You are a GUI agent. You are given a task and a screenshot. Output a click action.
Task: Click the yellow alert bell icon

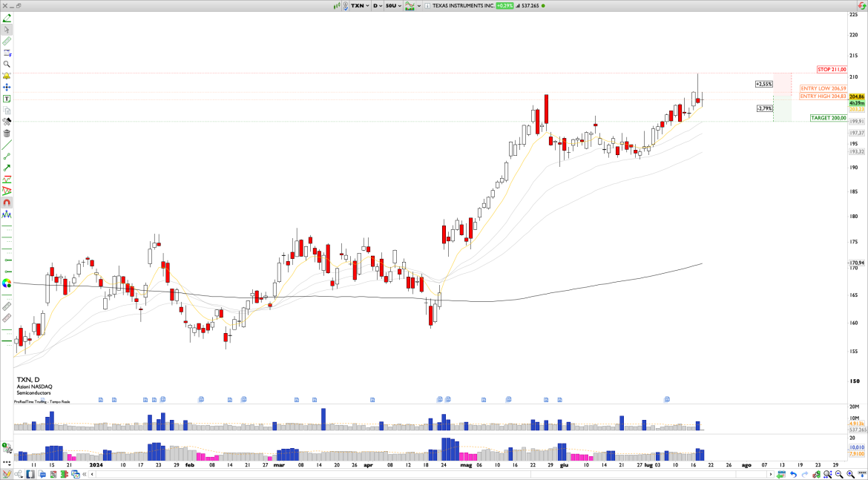point(7,76)
